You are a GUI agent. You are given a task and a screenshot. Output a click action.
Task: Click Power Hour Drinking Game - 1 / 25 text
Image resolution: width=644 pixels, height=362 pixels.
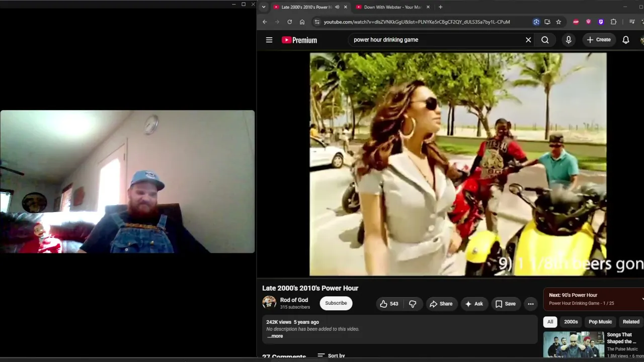tap(581, 303)
